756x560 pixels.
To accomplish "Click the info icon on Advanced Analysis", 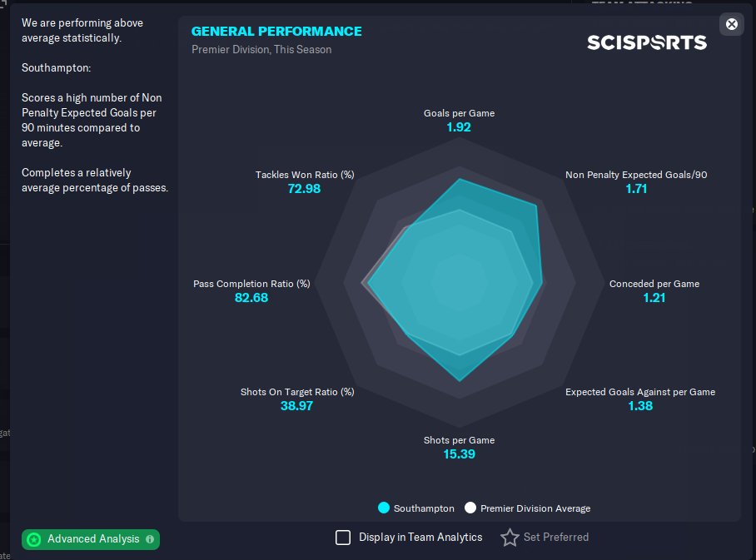I will (x=150, y=539).
